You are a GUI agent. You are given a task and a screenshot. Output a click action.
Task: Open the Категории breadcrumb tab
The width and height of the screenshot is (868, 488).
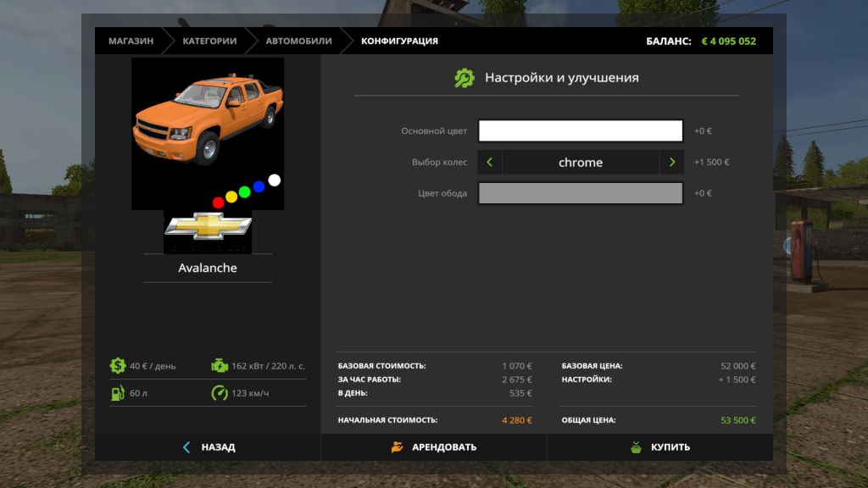(x=209, y=41)
